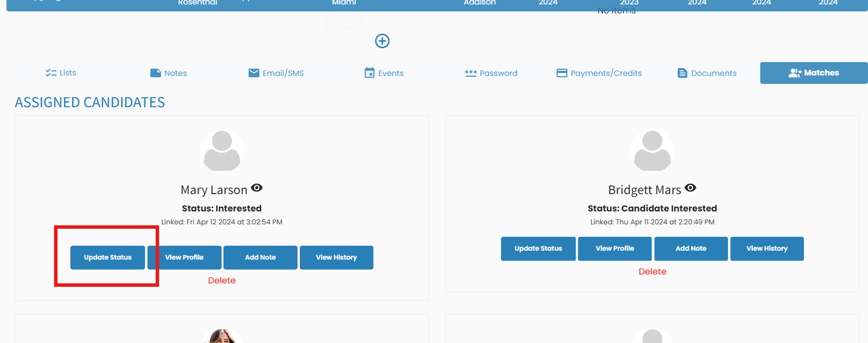Update Status for Mary Larson
Screen dimensions: 868x343
pyautogui.click(x=108, y=258)
